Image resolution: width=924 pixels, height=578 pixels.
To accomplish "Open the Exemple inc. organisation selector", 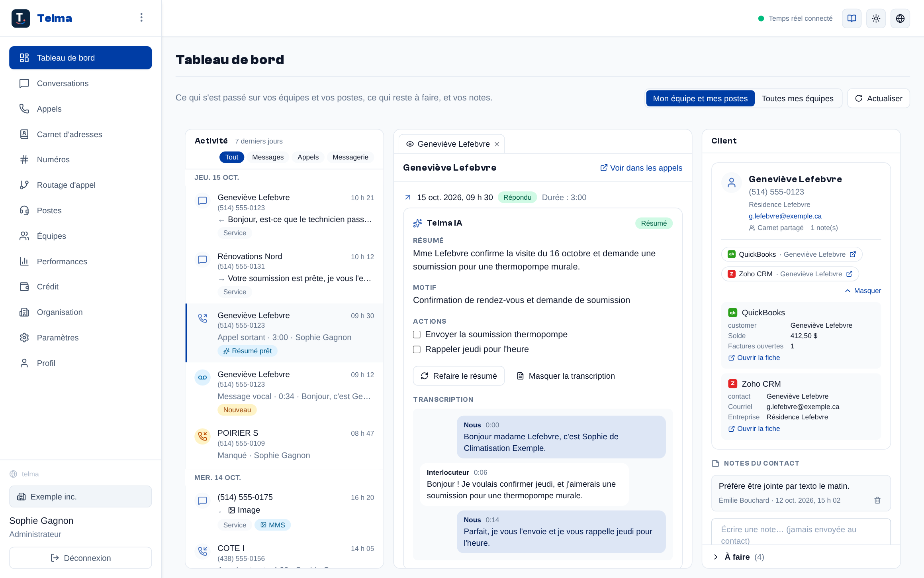I will 80,497.
